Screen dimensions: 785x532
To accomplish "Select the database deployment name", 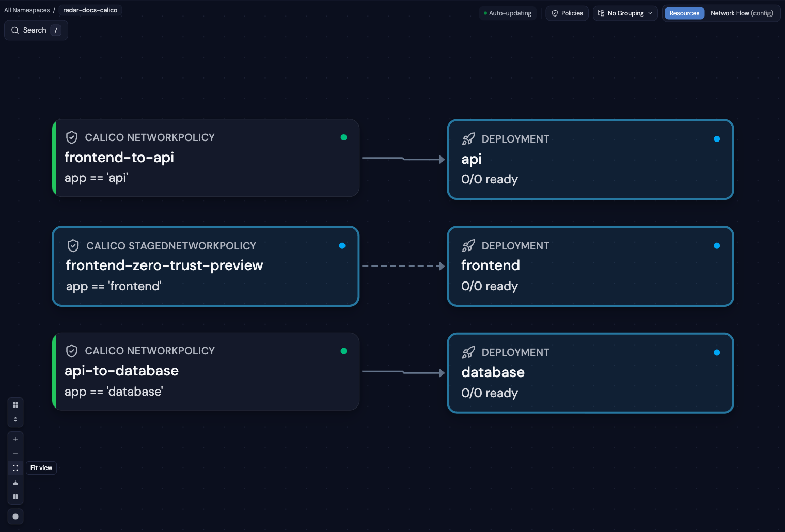I will click(493, 372).
